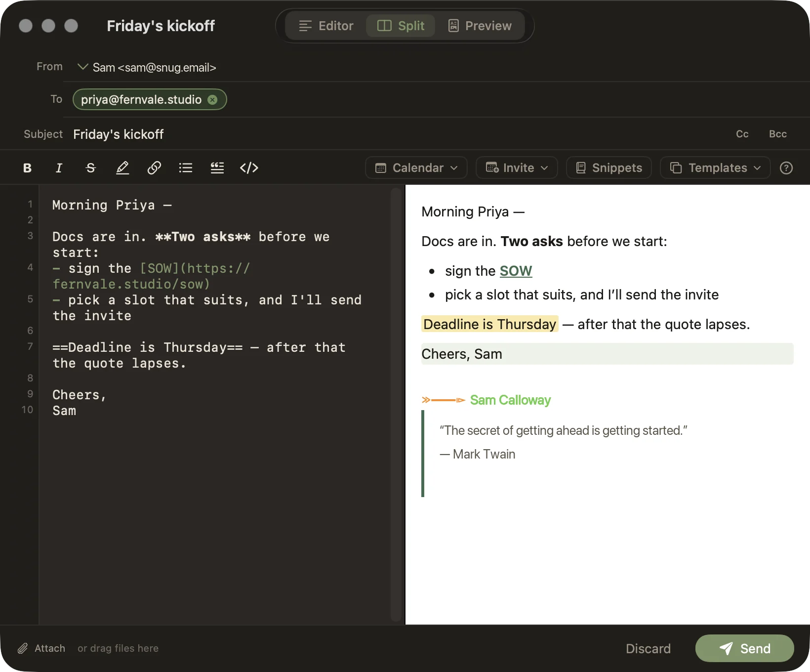The height and width of the screenshot is (672, 810).
Task: Expand the From sender chevron
Action: point(82,67)
